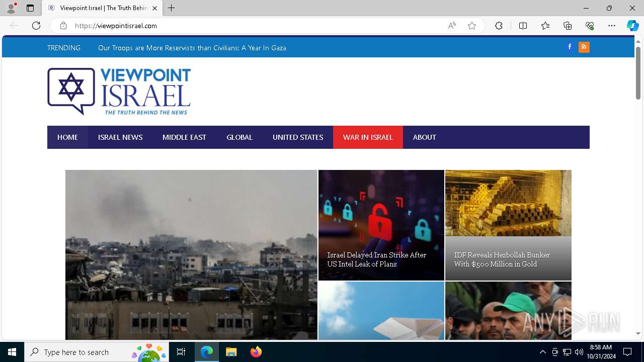Open a new browser tab
Screen dimensions: 644x362
[x=172, y=8]
